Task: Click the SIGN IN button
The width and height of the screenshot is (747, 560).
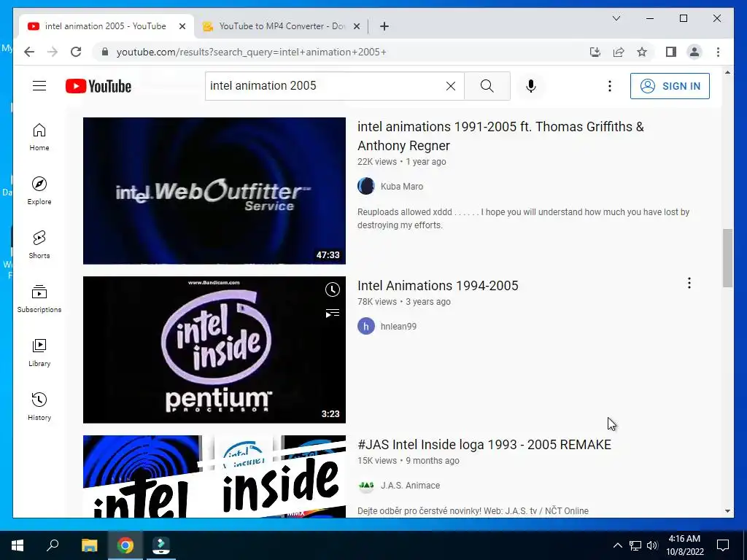Action: coord(670,86)
